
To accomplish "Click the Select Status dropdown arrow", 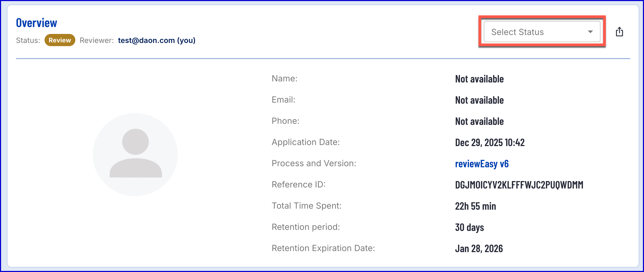I will tap(590, 32).
